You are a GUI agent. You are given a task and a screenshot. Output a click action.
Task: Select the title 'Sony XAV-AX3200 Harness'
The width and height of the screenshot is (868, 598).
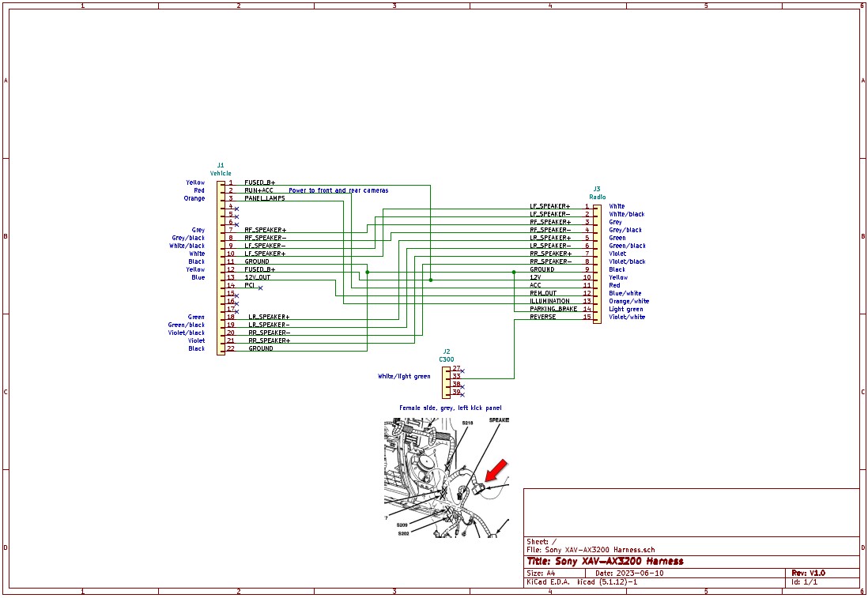coord(605,561)
